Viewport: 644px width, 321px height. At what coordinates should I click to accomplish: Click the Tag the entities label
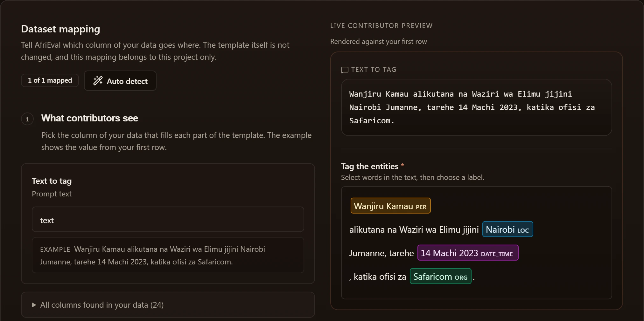[370, 166]
